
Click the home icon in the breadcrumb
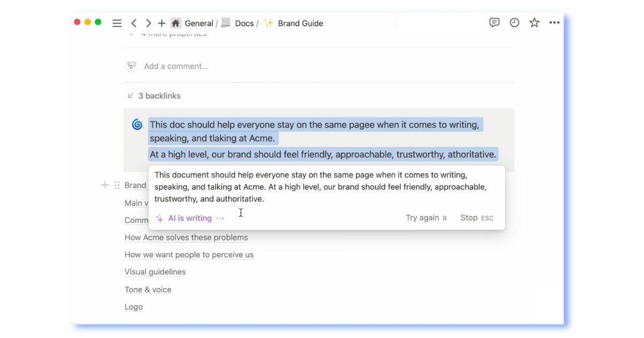(175, 23)
